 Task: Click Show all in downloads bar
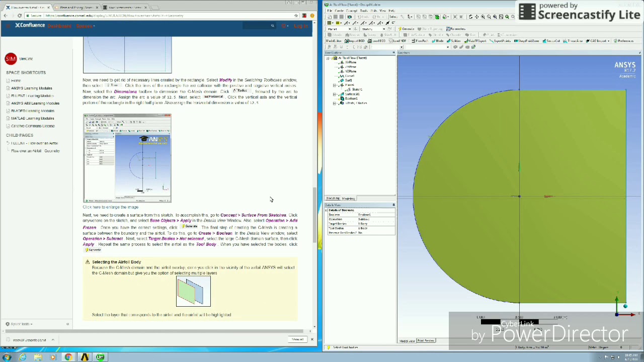[297, 339]
